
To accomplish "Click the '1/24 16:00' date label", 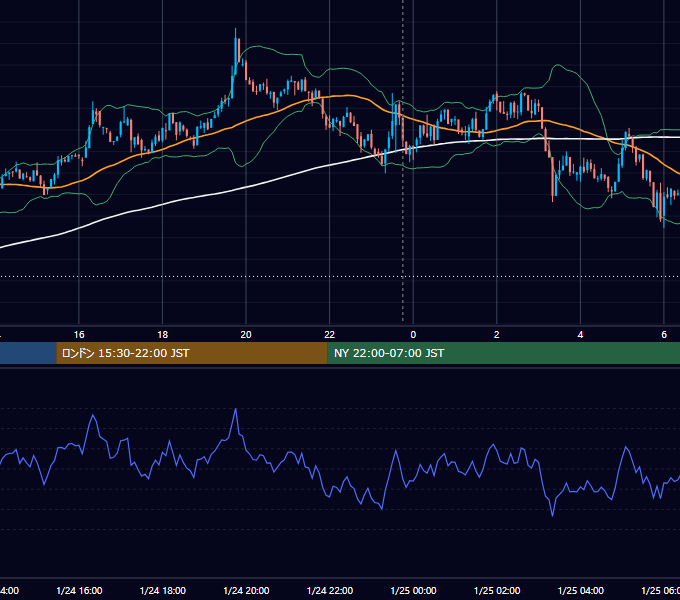I will [x=79, y=591].
